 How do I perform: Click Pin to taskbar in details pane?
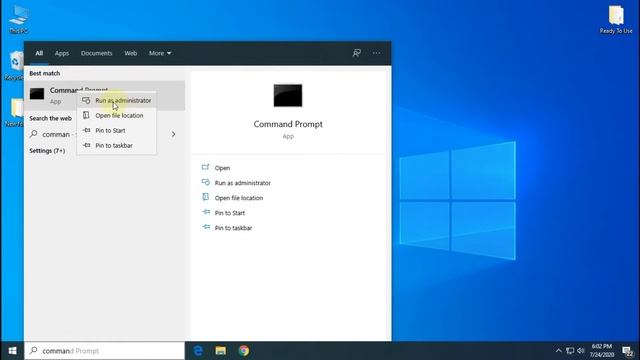point(233,228)
